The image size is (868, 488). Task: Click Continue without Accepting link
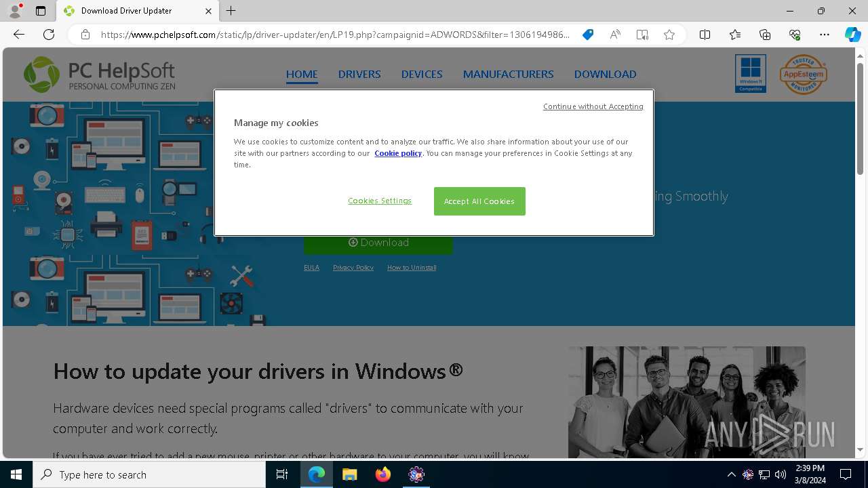593,106
